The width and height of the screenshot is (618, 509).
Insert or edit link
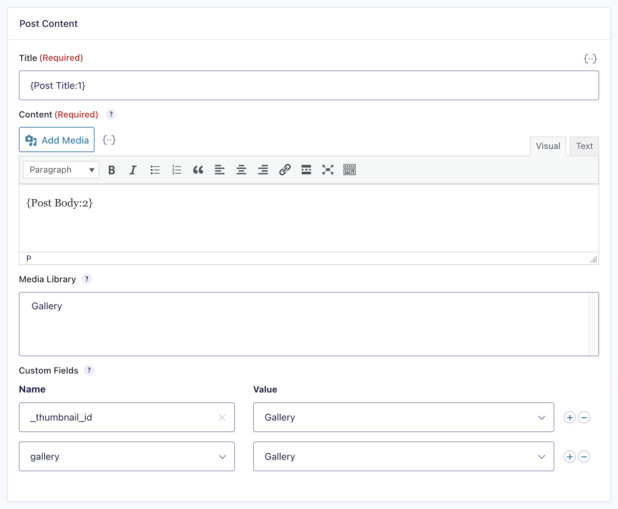(285, 170)
